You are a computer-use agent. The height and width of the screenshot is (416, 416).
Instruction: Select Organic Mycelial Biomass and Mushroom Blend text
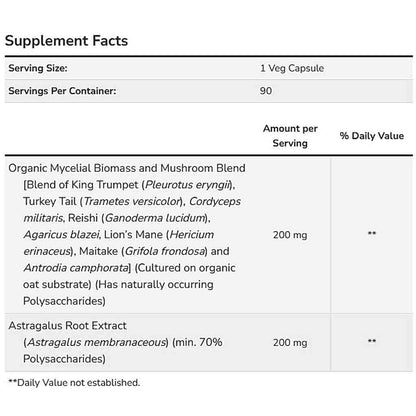click(x=127, y=168)
